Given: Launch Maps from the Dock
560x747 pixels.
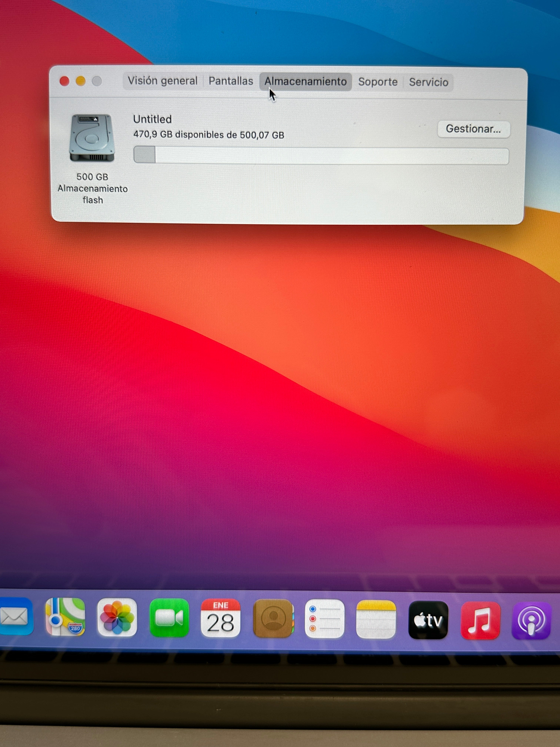Looking at the screenshot, I should [66, 617].
